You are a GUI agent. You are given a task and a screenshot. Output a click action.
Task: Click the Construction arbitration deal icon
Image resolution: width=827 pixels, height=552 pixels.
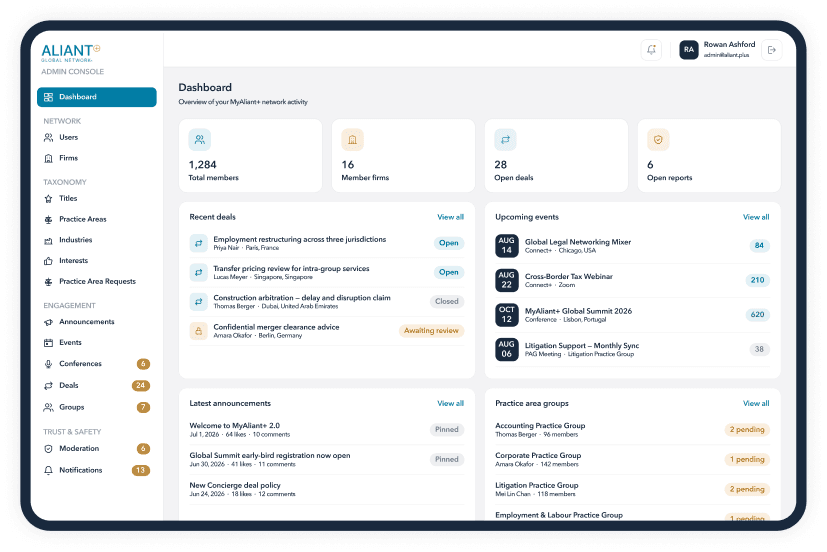point(199,302)
